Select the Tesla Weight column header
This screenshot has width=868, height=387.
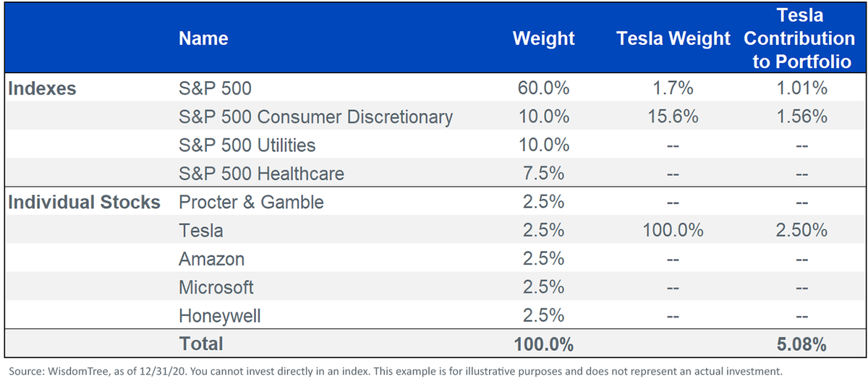[673, 39]
